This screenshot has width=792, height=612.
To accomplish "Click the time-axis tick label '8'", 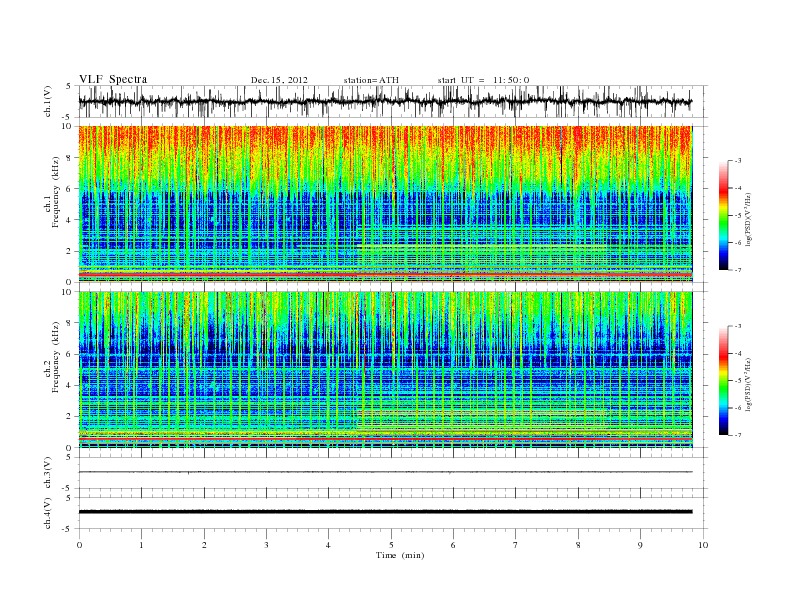I will pyautogui.click(x=578, y=545).
